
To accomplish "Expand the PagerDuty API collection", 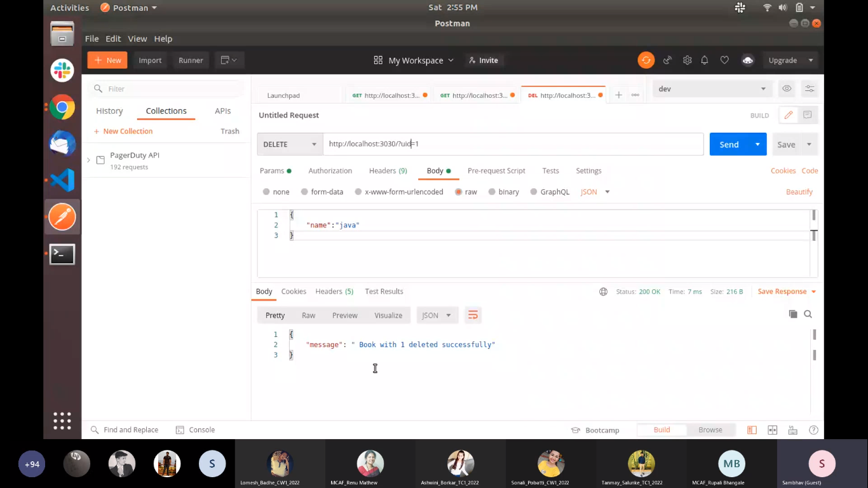I will [x=88, y=160].
